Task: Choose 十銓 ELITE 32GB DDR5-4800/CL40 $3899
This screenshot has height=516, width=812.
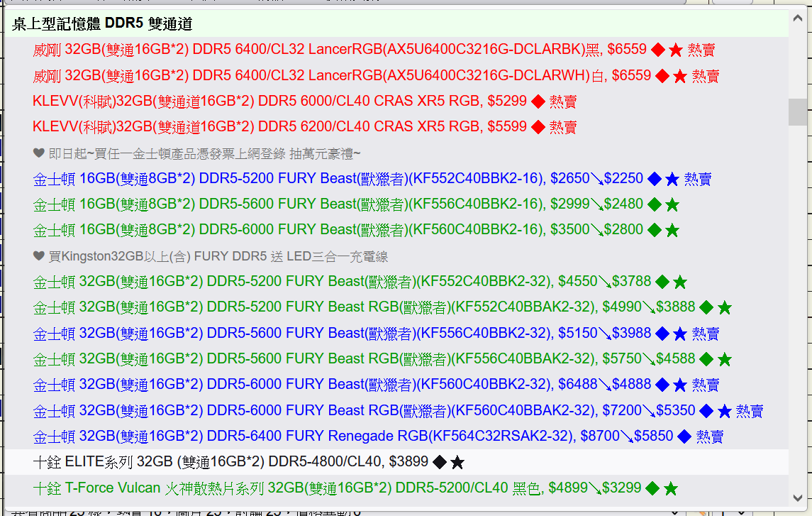Action: [x=396, y=461]
